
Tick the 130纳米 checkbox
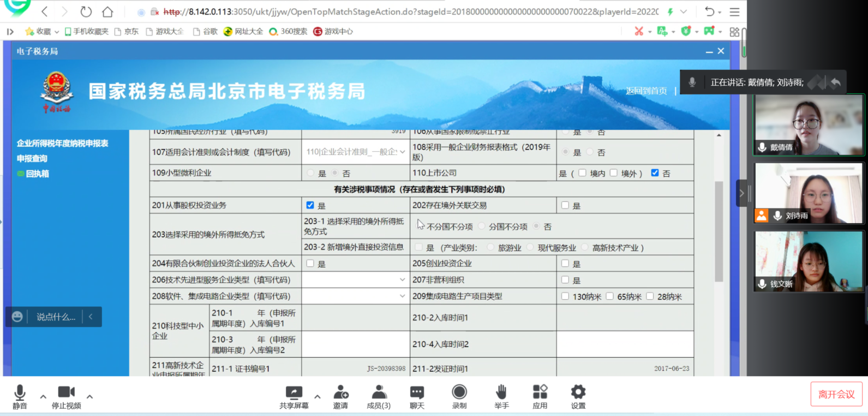click(x=565, y=296)
